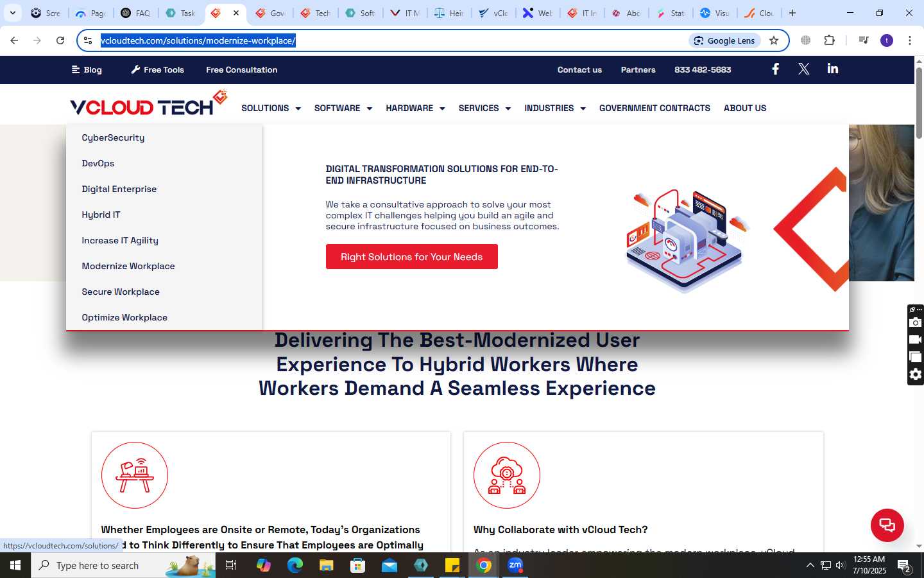The image size is (924, 578).
Task: Open the Partners link
Action: [638, 69]
